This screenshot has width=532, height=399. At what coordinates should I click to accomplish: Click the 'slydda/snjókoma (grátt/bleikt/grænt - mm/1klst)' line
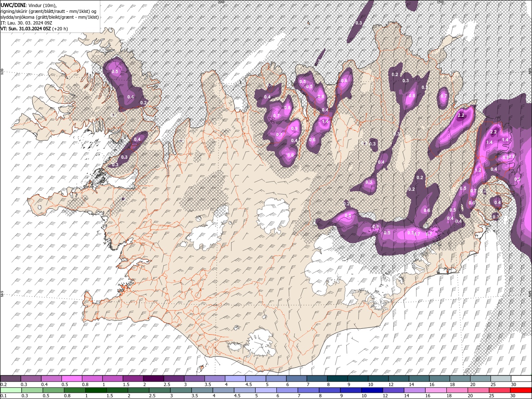pyautogui.click(x=50, y=17)
